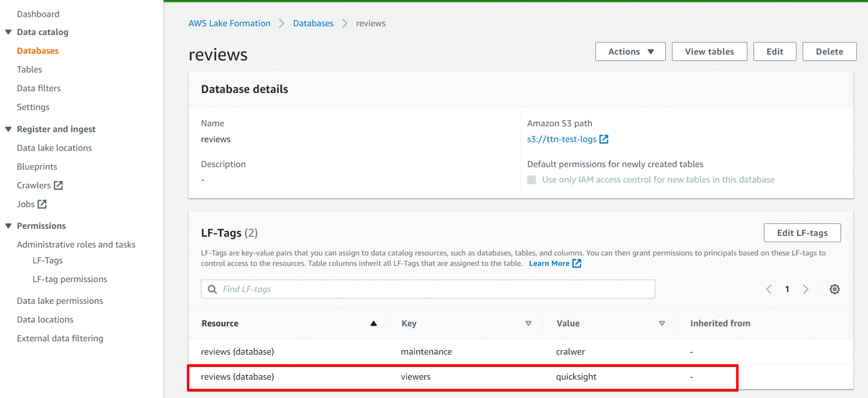Toggle the IAM access control checkbox

click(531, 180)
